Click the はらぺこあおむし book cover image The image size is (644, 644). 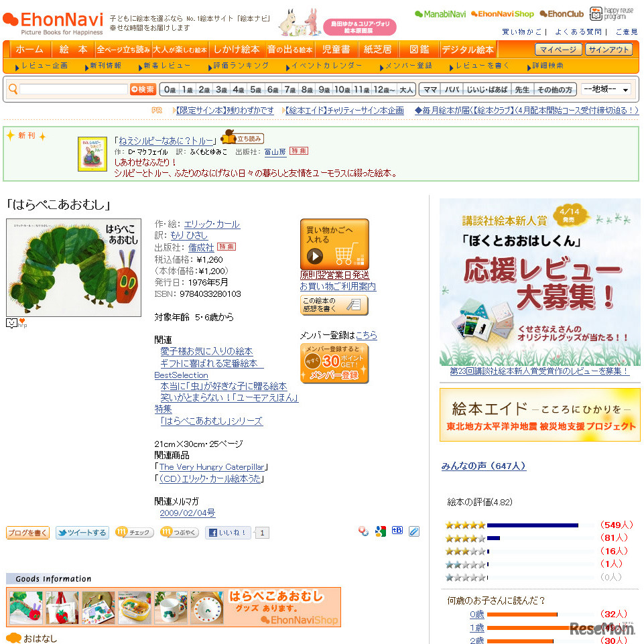tap(74, 267)
